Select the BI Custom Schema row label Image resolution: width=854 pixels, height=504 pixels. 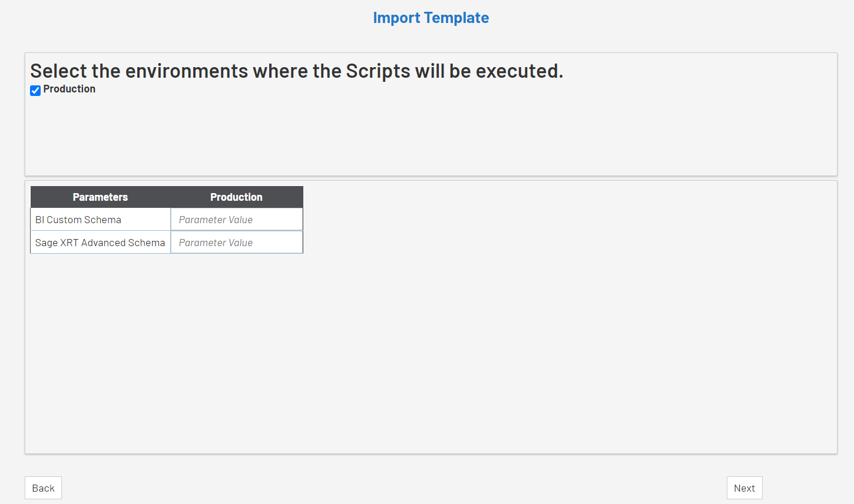78,220
